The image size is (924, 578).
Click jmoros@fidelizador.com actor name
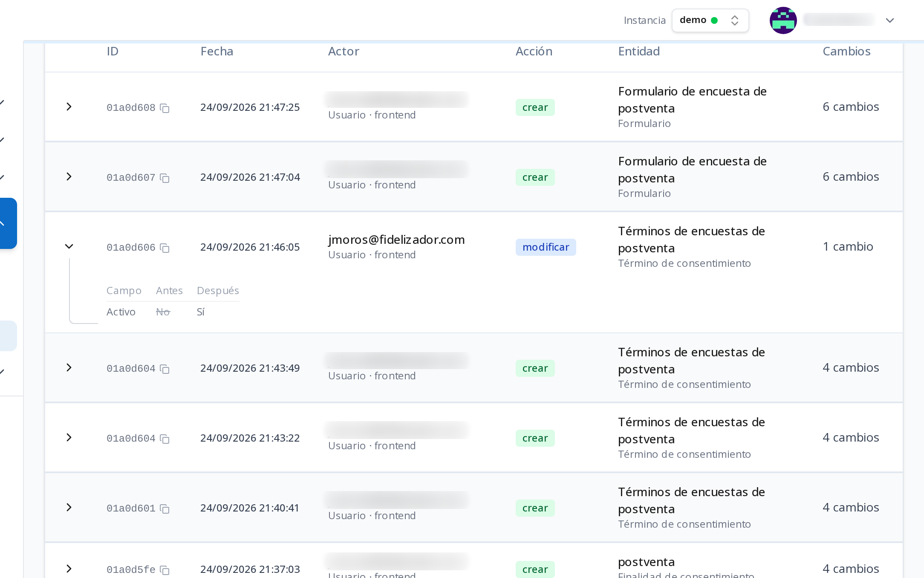(396, 240)
